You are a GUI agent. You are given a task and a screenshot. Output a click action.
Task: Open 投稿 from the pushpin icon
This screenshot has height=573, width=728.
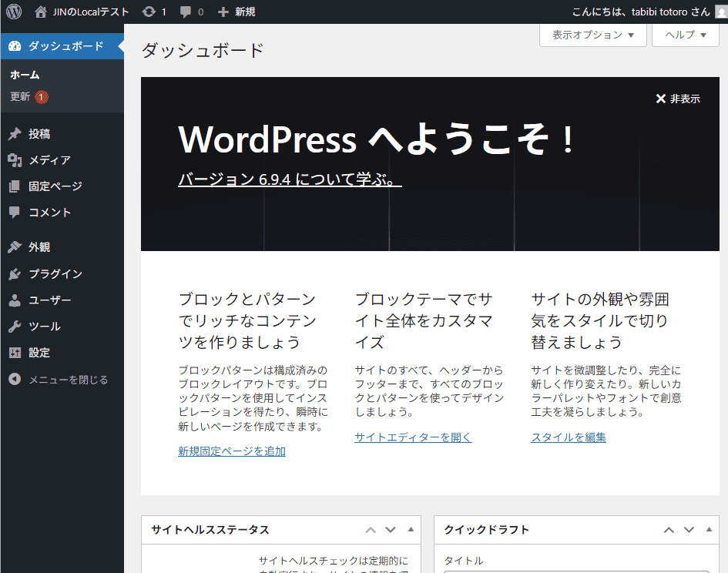[x=15, y=134]
